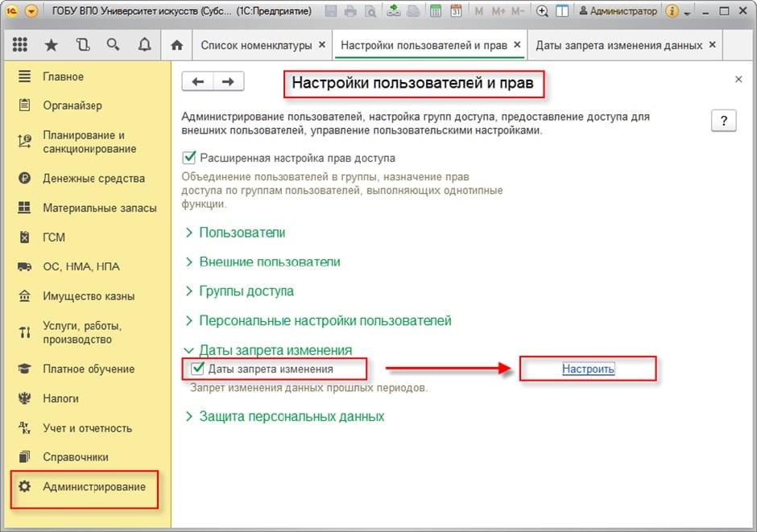Open the history icon
The image size is (757, 532).
click(x=83, y=45)
